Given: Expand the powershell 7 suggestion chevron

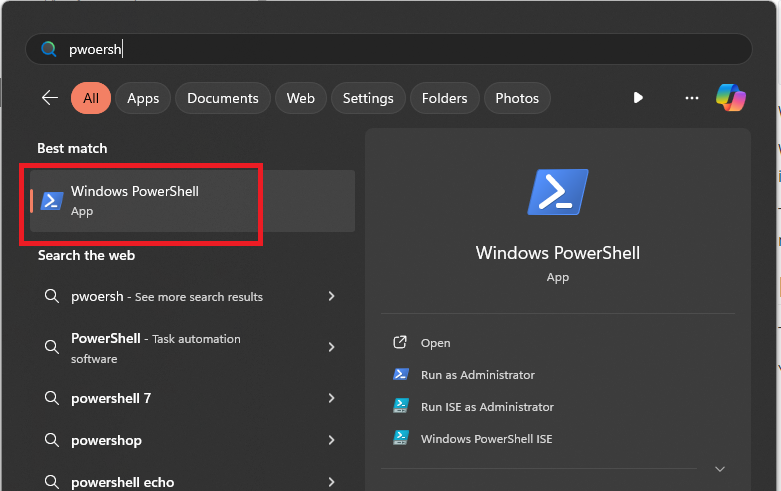Looking at the screenshot, I should 331,398.
